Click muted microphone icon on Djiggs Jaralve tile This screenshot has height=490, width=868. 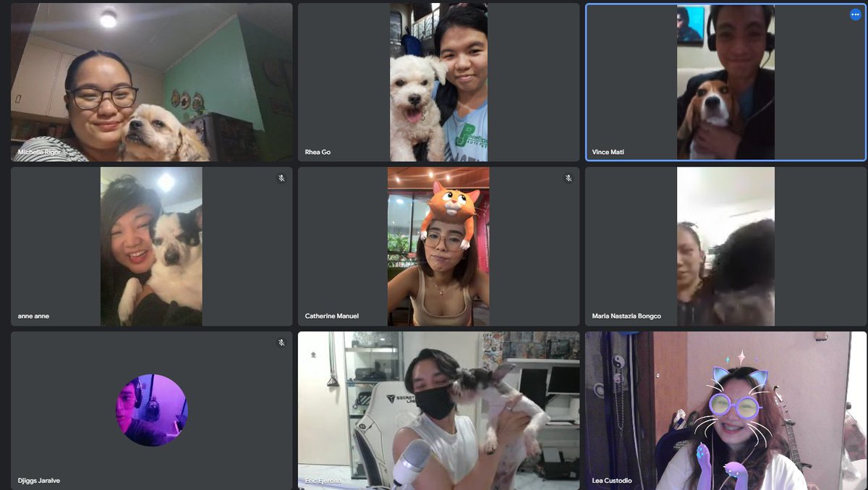[281, 342]
